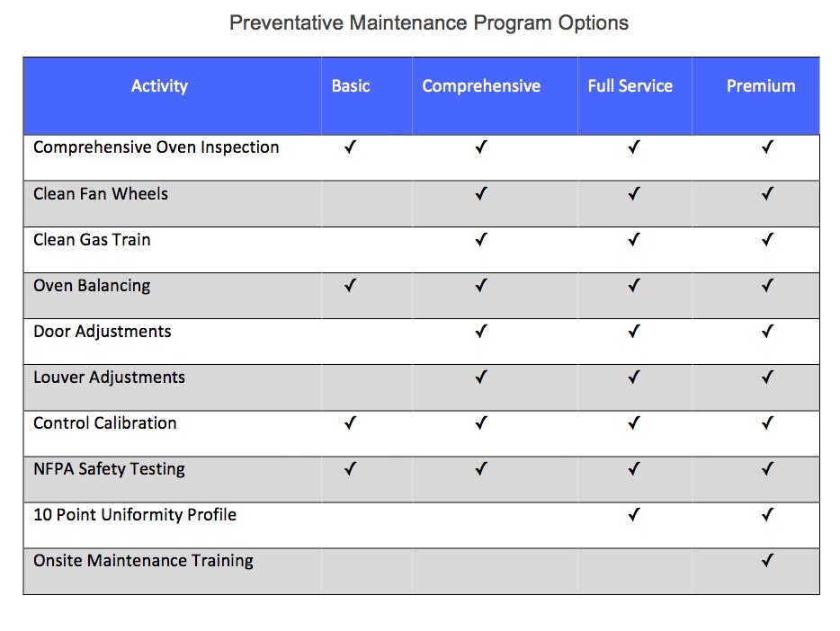840x631 pixels.
Task: Click the Preventative Maintenance Program Options title
Action: [x=428, y=23]
